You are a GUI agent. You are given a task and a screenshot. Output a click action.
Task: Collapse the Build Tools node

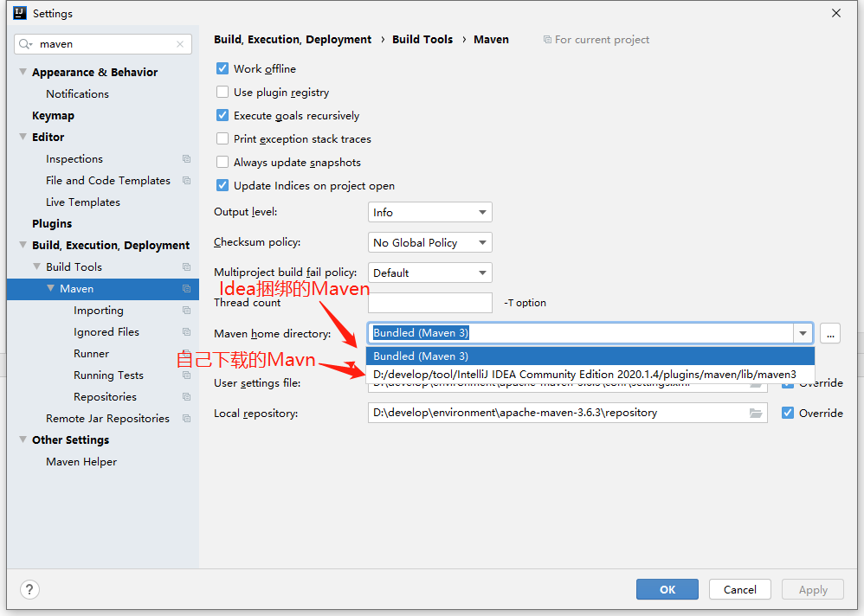pos(37,267)
